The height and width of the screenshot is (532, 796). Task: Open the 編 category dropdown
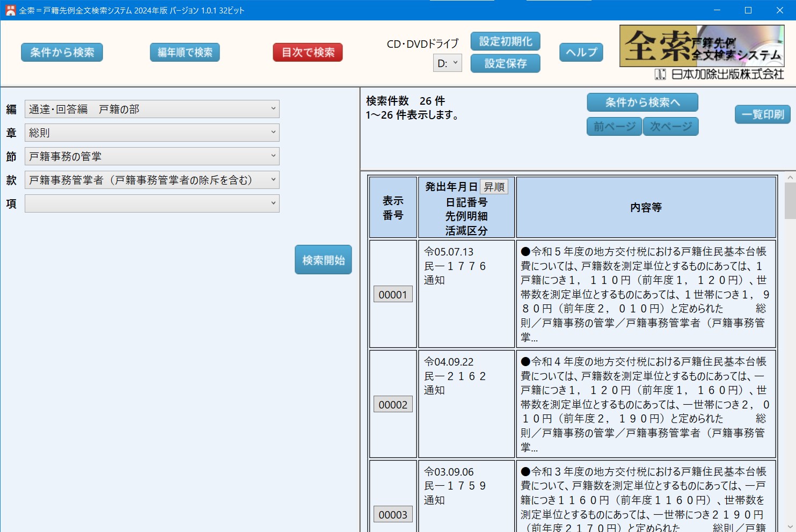tap(152, 109)
